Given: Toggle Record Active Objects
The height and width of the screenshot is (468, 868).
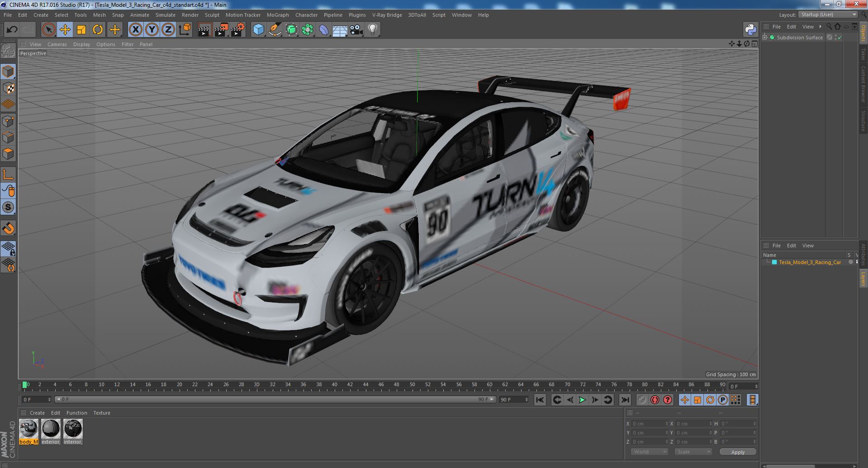Looking at the screenshot, I should pyautogui.click(x=642, y=400).
